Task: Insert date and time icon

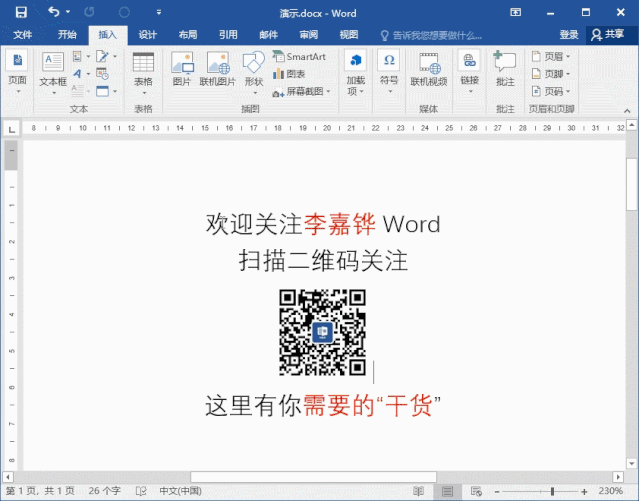Action: [102, 74]
